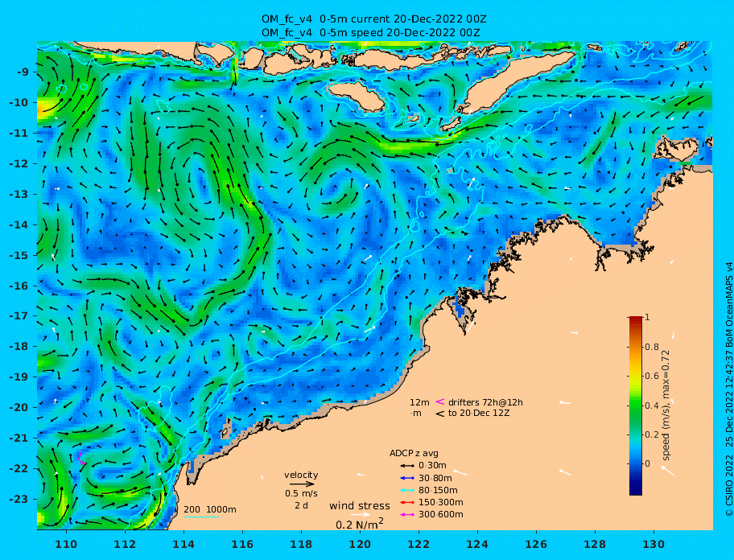
Task: Click latitude axis label '-23'
Action: (x=19, y=499)
